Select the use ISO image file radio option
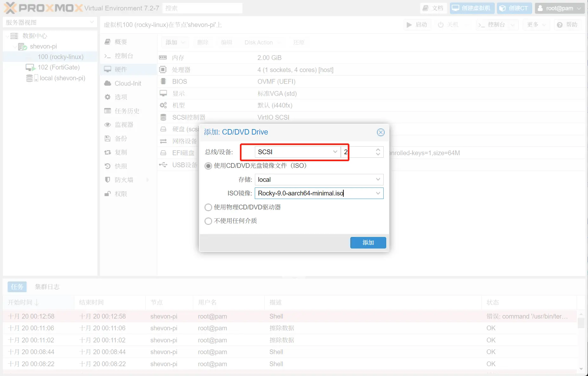The image size is (588, 376). click(x=208, y=166)
